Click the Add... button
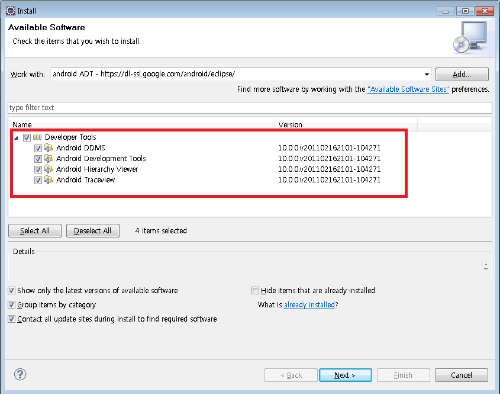Viewport: 500px width, 394px height. tap(462, 74)
